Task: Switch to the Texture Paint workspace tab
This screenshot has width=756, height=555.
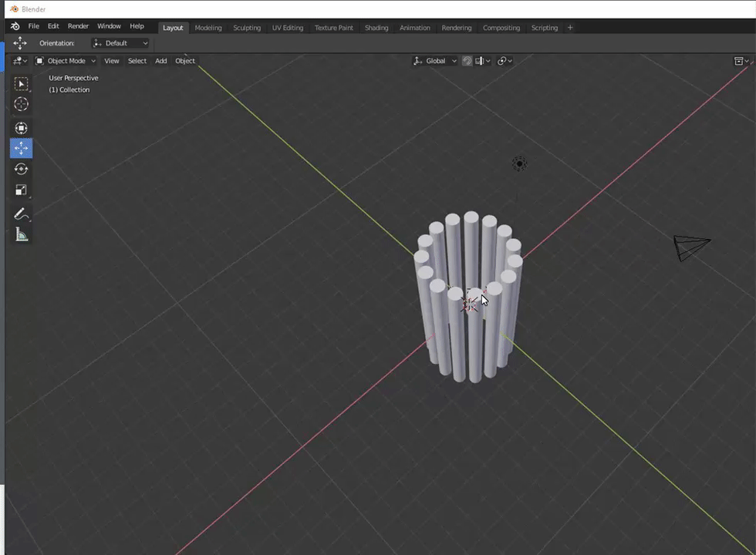Action: [x=333, y=28]
